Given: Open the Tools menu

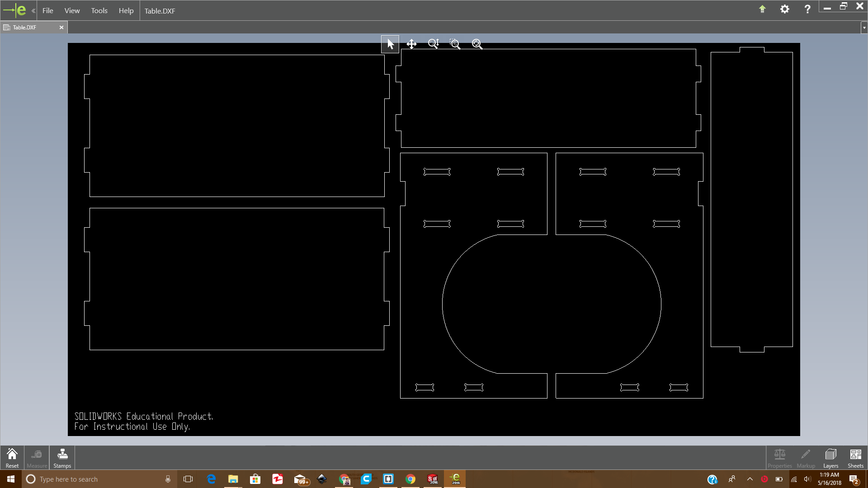Looking at the screenshot, I should (x=99, y=11).
